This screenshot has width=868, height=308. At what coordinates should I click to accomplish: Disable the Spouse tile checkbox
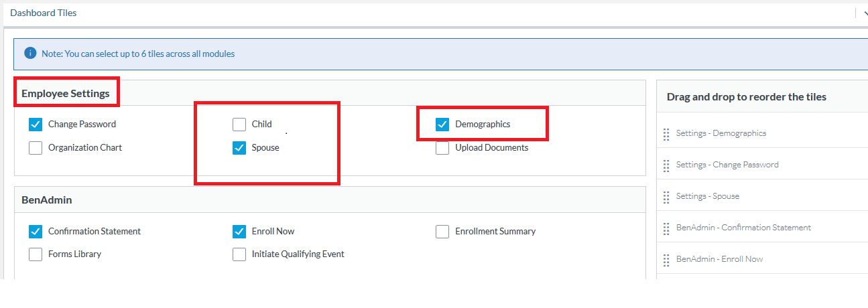click(x=239, y=148)
